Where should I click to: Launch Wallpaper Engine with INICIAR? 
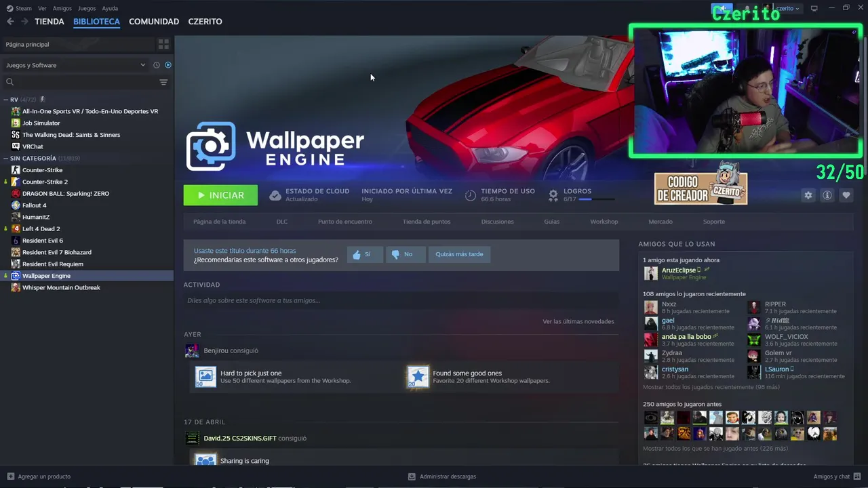(x=220, y=195)
